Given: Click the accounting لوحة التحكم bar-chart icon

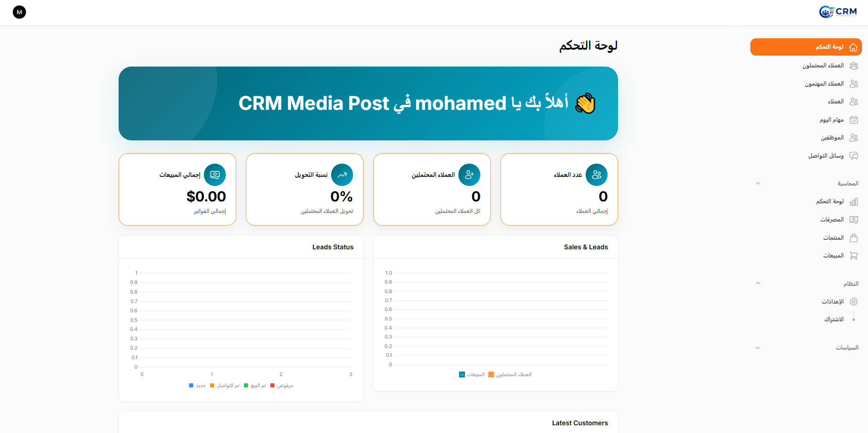Looking at the screenshot, I should [854, 201].
